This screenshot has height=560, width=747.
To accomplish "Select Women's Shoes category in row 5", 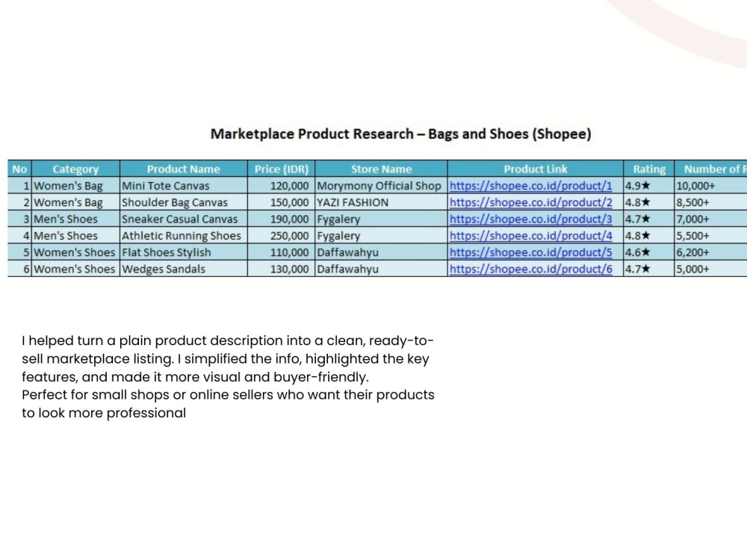I will pyautogui.click(x=75, y=252).
